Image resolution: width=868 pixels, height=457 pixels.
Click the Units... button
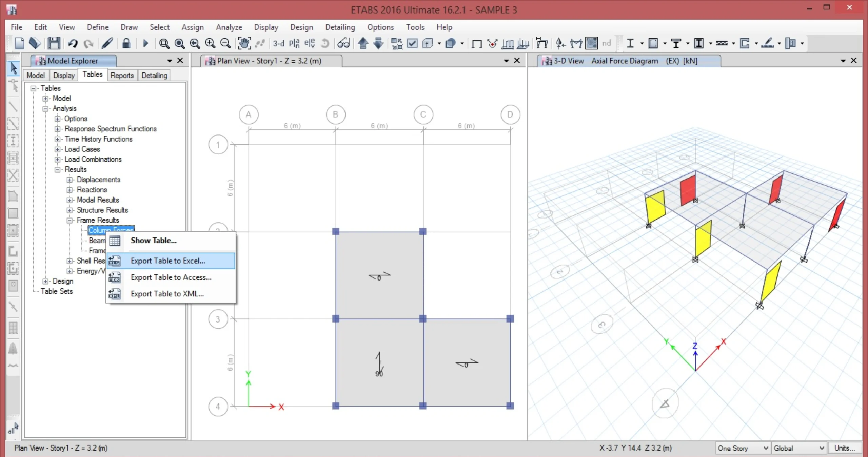click(x=844, y=448)
